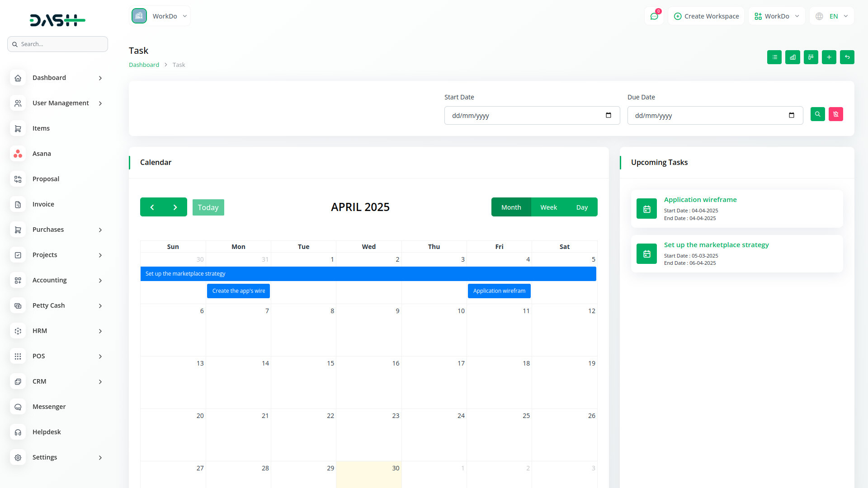Go to previous month in calendar
Image resolution: width=868 pixels, height=488 pixels.
pos(152,207)
